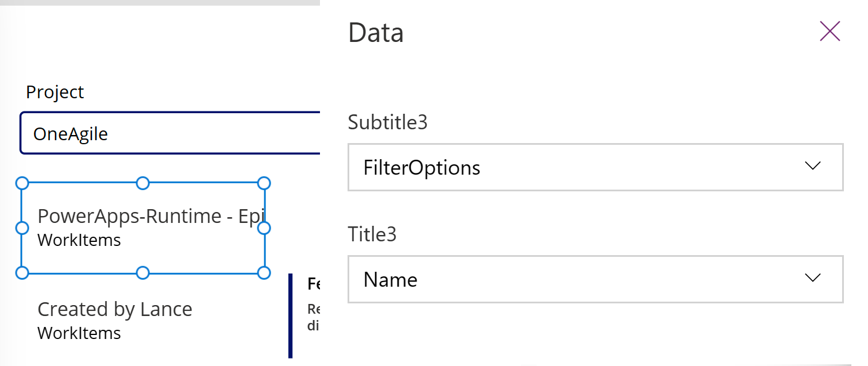Screen dimensions: 868x366
Task: Select WorkItems subtitle under Created by Lance
Action: 79,333
